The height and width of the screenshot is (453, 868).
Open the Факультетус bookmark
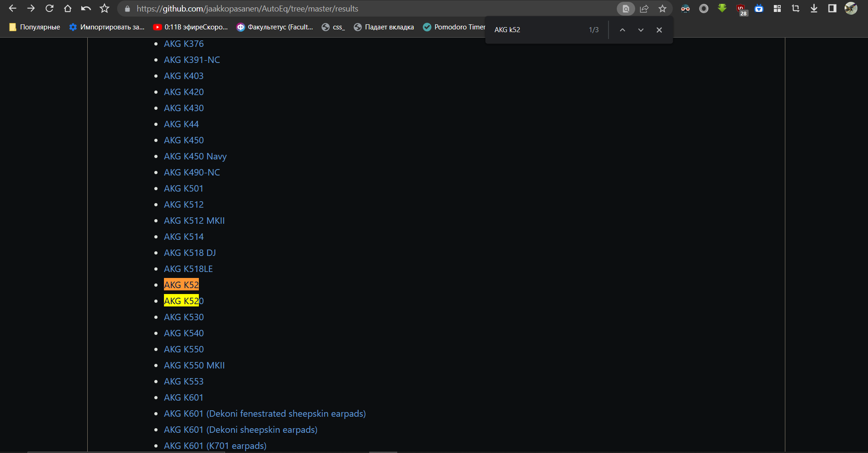[x=275, y=27]
